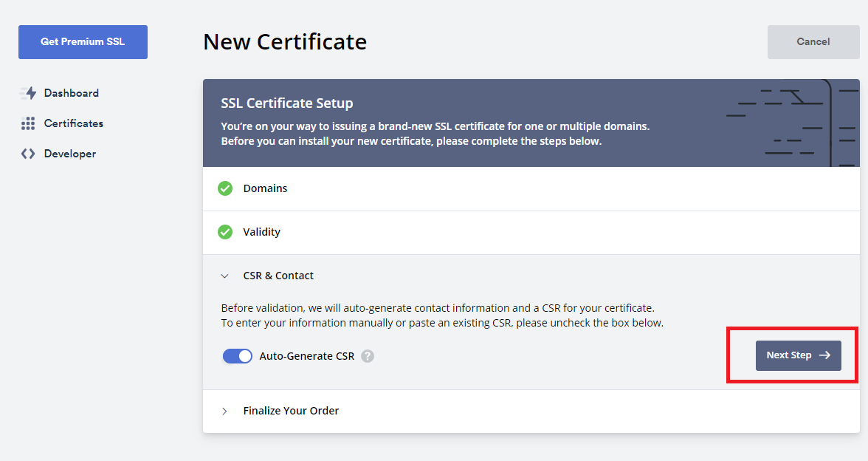Image resolution: width=868 pixels, height=461 pixels.
Task: Open Developer from the sidebar
Action: point(69,154)
